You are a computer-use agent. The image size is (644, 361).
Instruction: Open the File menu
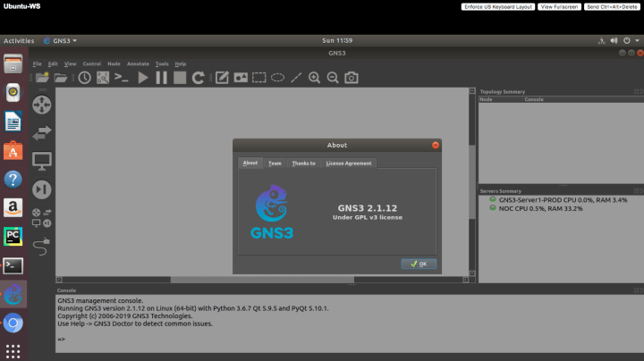pyautogui.click(x=37, y=64)
